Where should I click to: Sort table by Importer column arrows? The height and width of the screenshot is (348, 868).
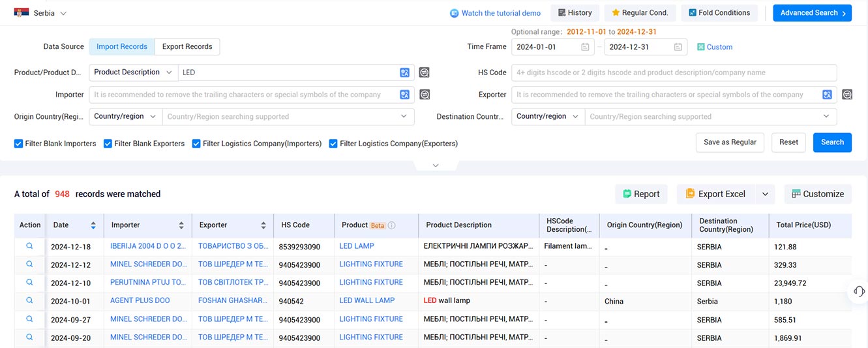tap(181, 225)
